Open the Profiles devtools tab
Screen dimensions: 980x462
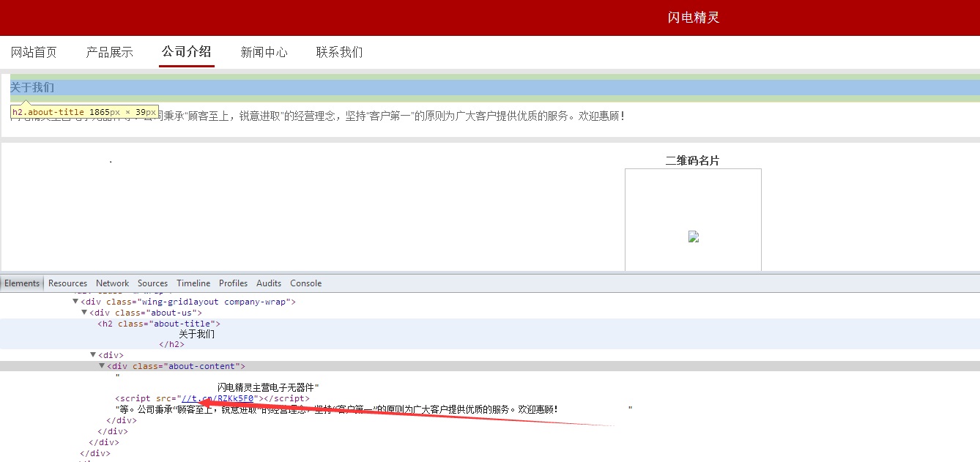[x=233, y=283]
